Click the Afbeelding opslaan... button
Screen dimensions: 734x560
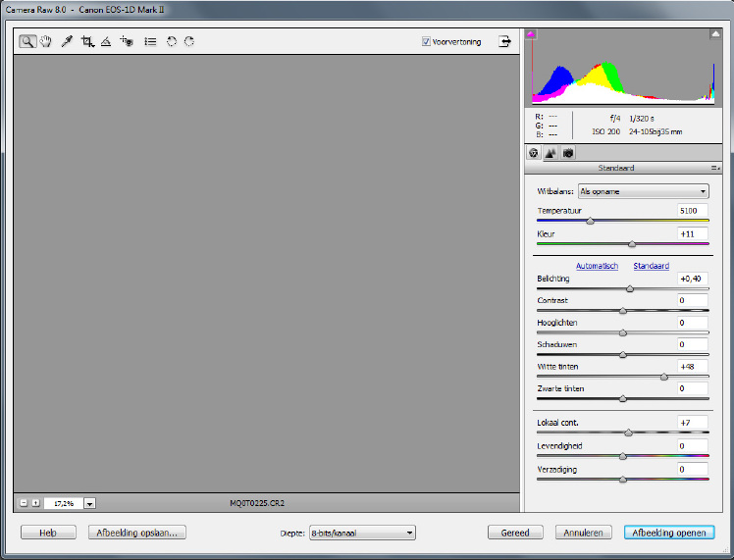(137, 533)
